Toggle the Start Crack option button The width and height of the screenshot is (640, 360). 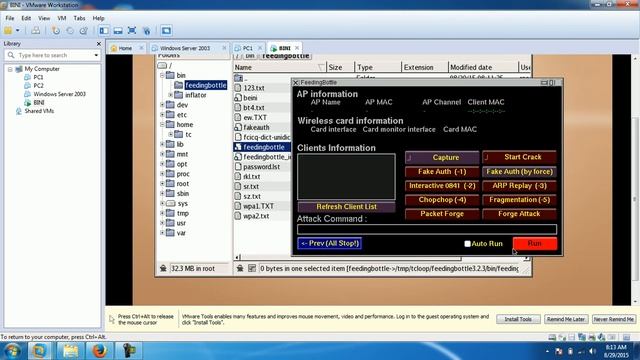tap(519, 157)
